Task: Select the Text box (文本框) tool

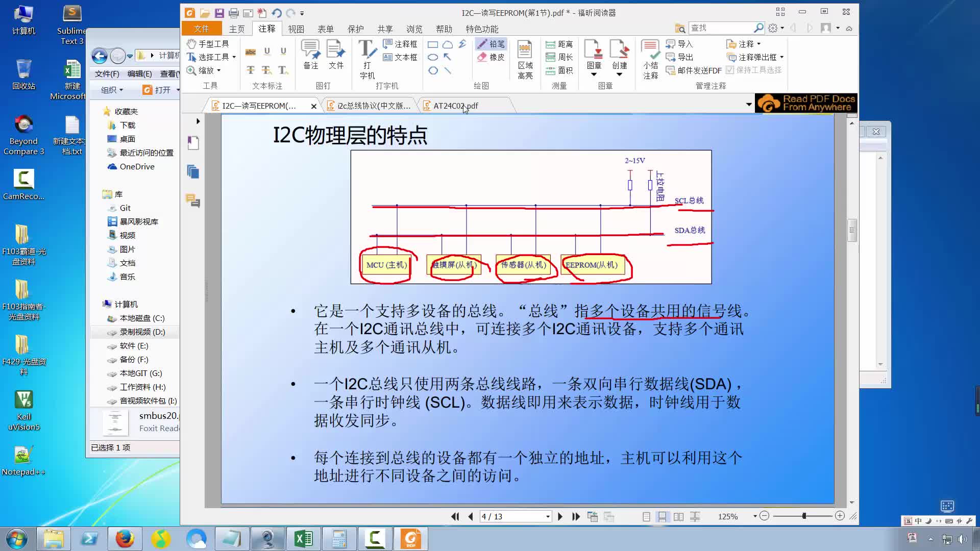Action: (x=400, y=57)
